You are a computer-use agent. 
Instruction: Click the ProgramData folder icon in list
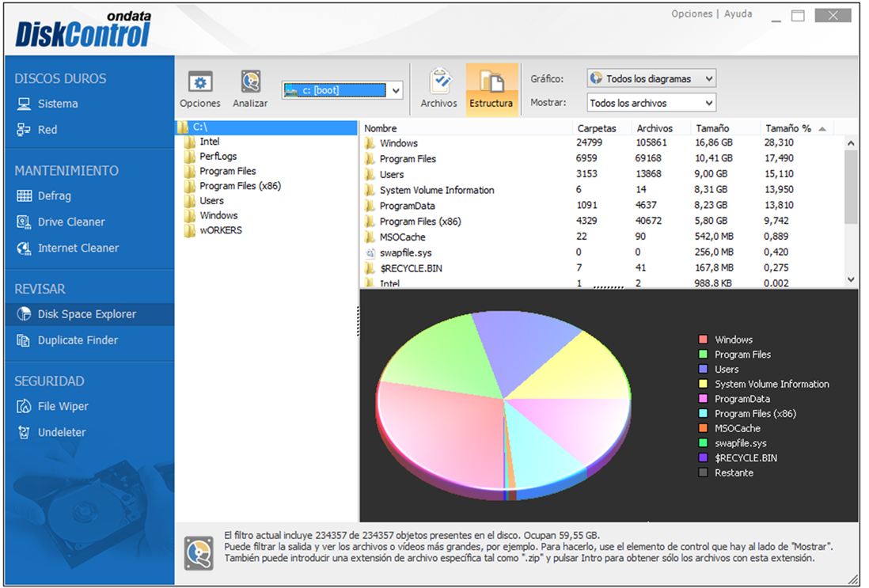370,206
